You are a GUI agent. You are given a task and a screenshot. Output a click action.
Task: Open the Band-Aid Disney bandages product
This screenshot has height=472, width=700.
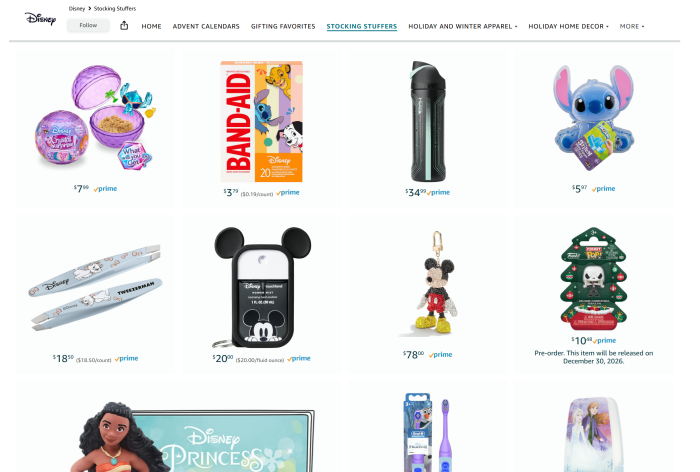pyautogui.click(x=262, y=122)
